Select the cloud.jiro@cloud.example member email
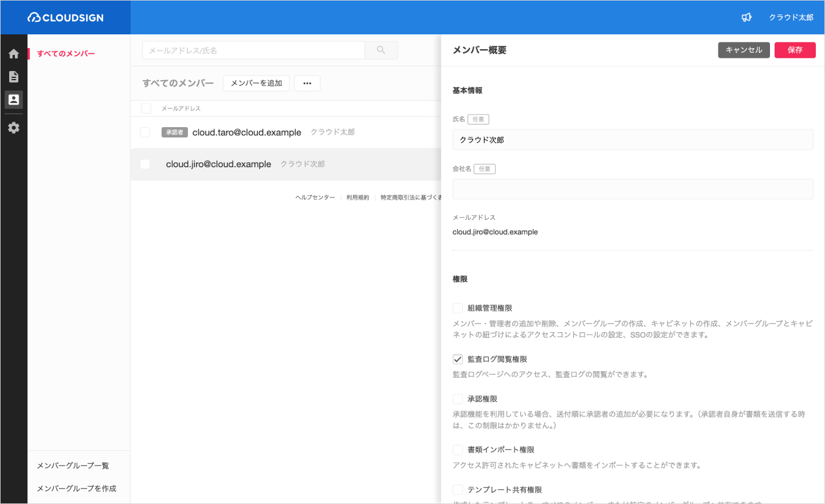Viewport: 825px width, 504px height. pyautogui.click(x=218, y=164)
